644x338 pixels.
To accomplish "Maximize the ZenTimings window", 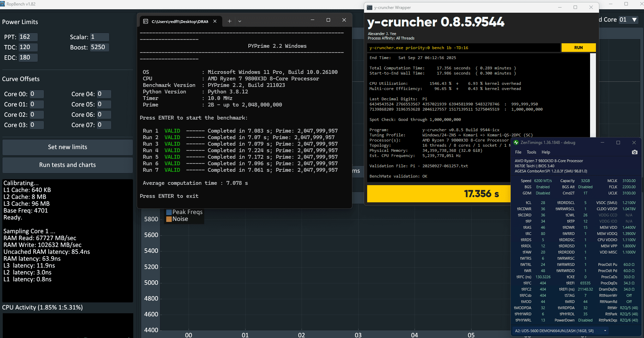I will (x=618, y=143).
